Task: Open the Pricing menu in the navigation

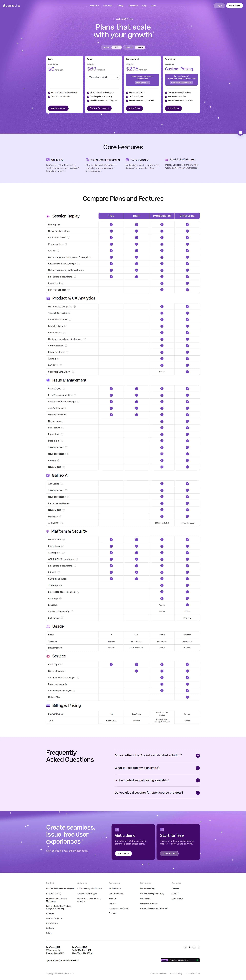Action: pyautogui.click(x=120, y=6)
